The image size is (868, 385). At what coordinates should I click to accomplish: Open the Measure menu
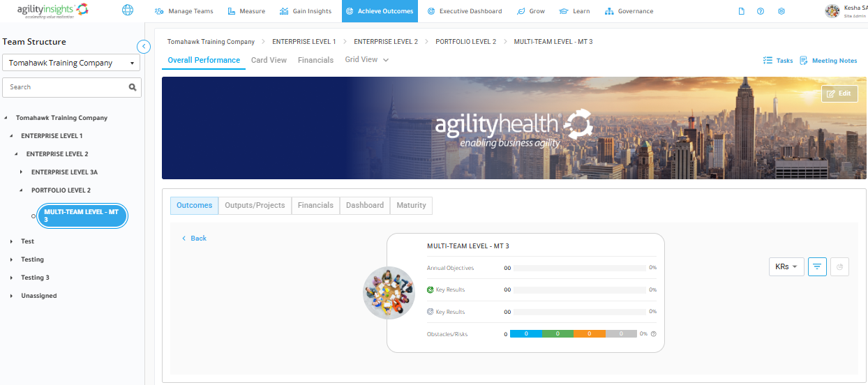[x=246, y=11]
